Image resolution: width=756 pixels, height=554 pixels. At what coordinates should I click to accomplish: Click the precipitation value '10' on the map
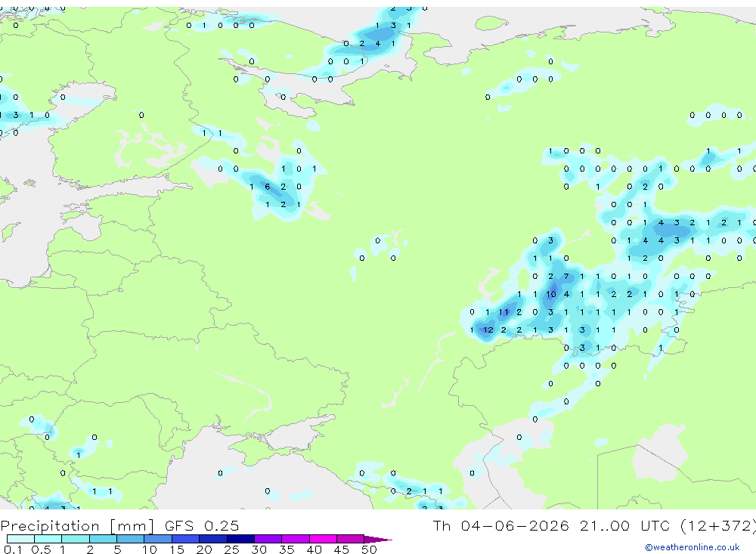pyautogui.click(x=551, y=294)
